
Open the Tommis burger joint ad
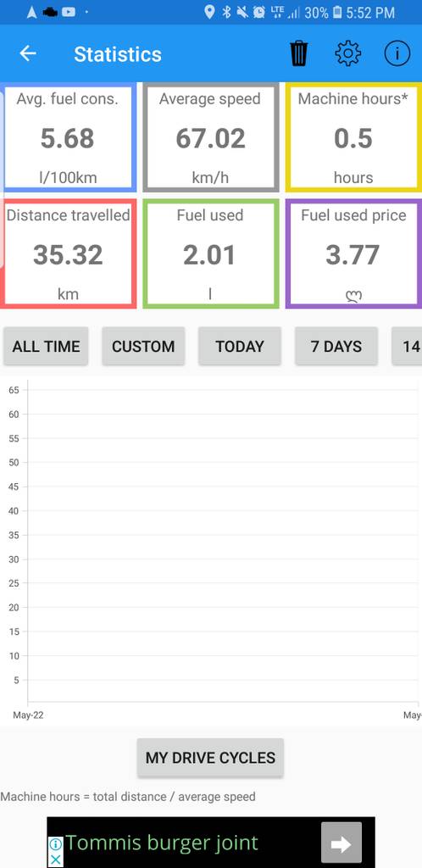(162, 843)
